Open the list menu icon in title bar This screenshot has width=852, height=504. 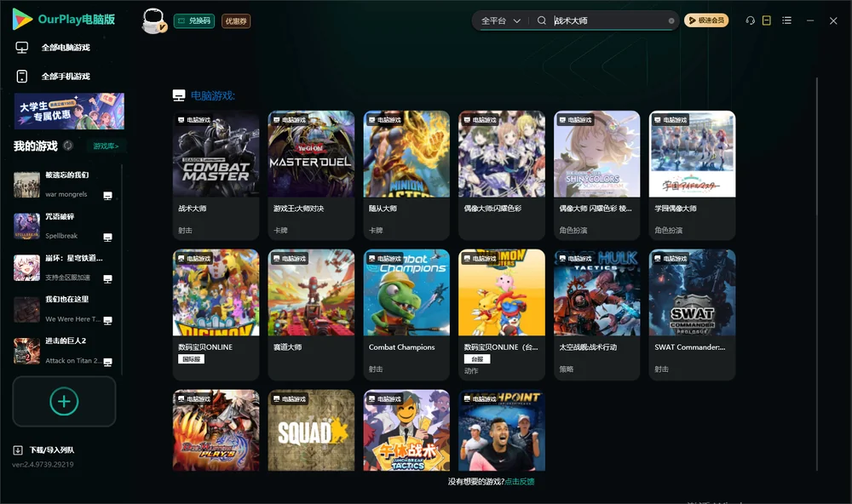[x=786, y=20]
